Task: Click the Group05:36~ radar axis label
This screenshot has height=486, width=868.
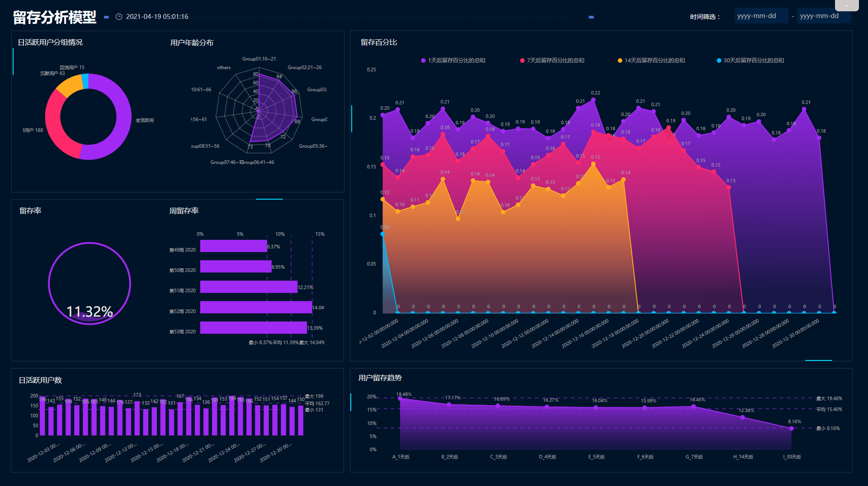Action: click(313, 146)
